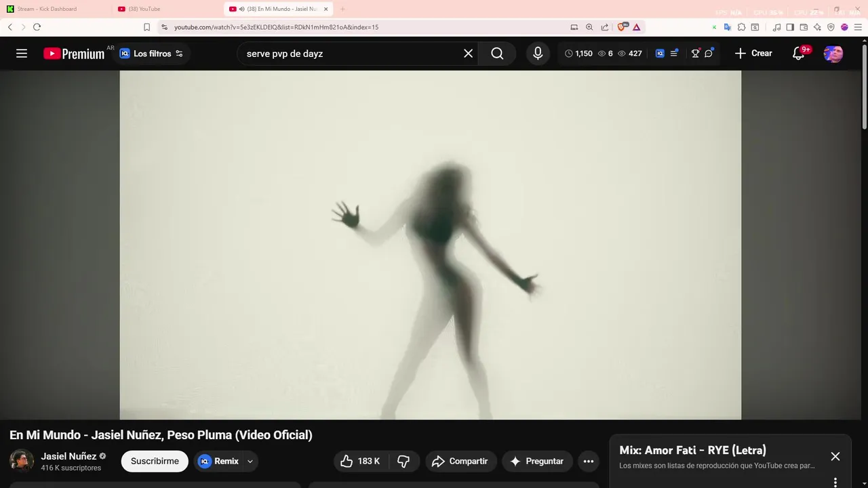868x488 pixels.
Task: Open the vidIQ views stat 427
Action: (630, 54)
